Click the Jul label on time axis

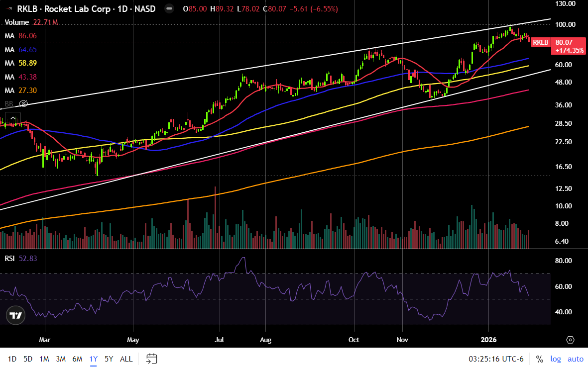point(220,340)
